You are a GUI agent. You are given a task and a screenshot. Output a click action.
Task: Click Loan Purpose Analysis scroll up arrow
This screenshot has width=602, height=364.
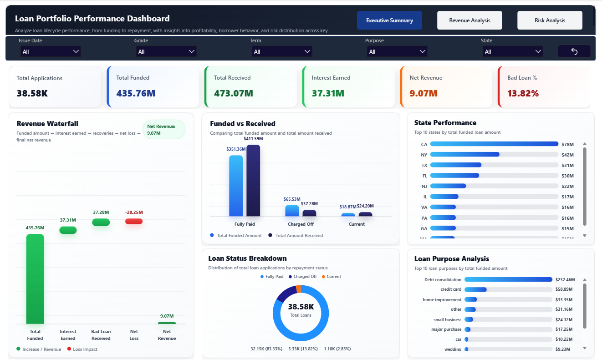pyautogui.click(x=585, y=280)
